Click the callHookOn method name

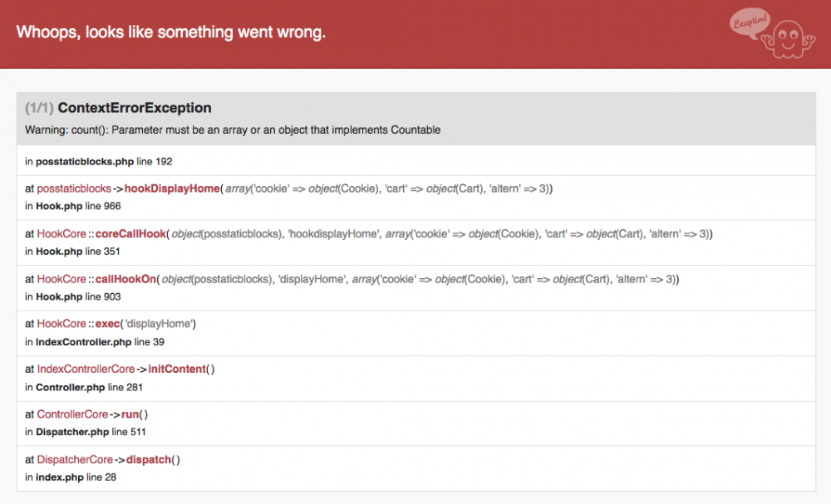125,279
